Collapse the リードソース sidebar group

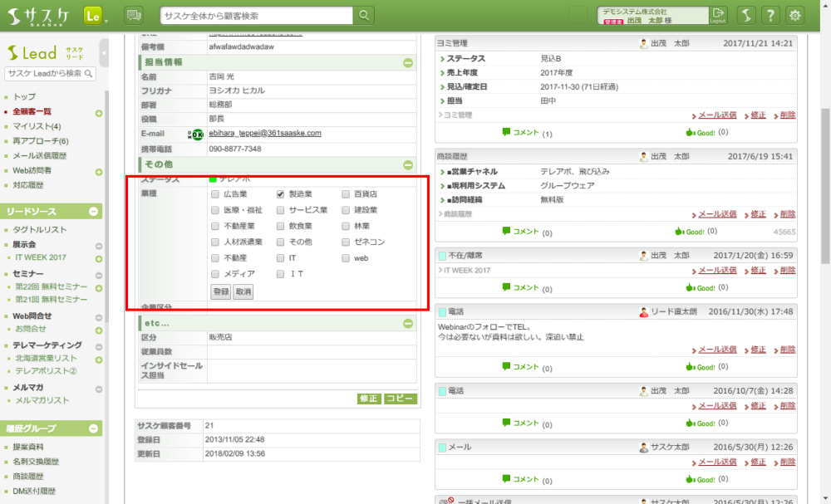[x=94, y=212]
